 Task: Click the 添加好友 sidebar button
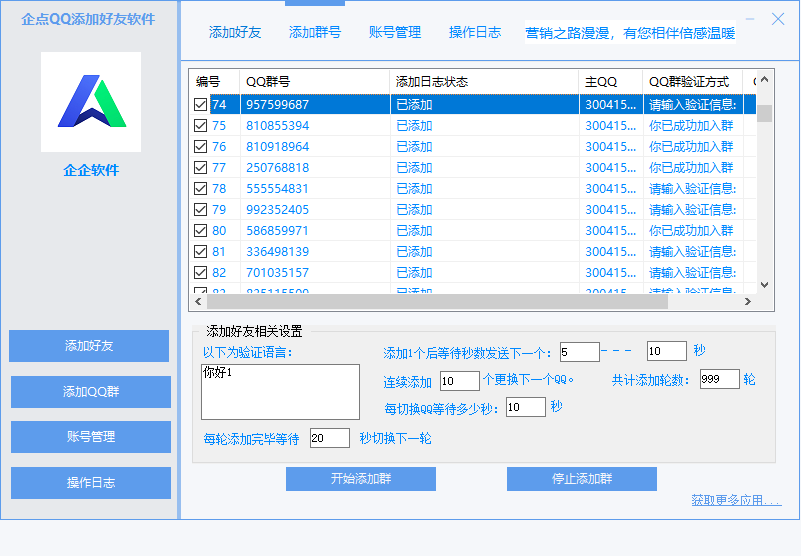pyautogui.click(x=89, y=346)
